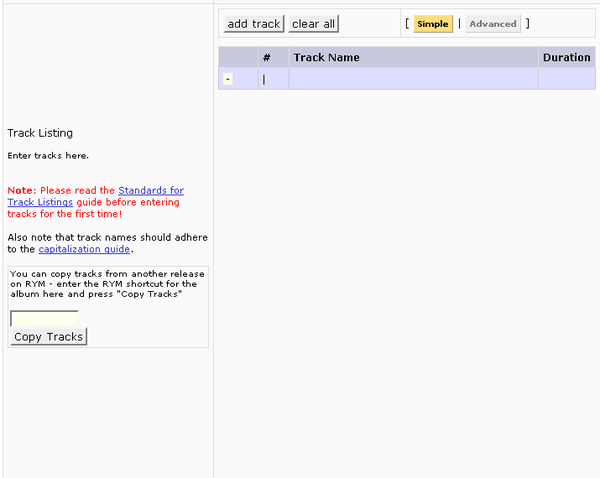This screenshot has width=600, height=478.
Task: Click the empty Track Name cell
Action: tap(413, 79)
